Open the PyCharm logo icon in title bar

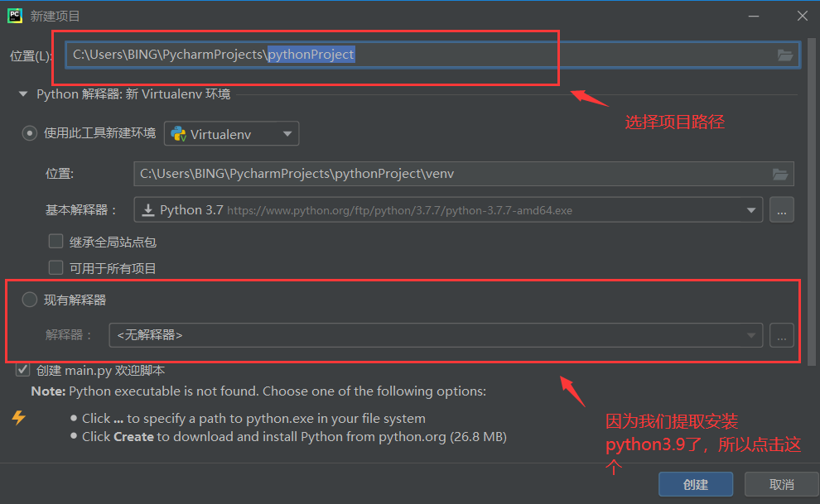pyautogui.click(x=15, y=15)
